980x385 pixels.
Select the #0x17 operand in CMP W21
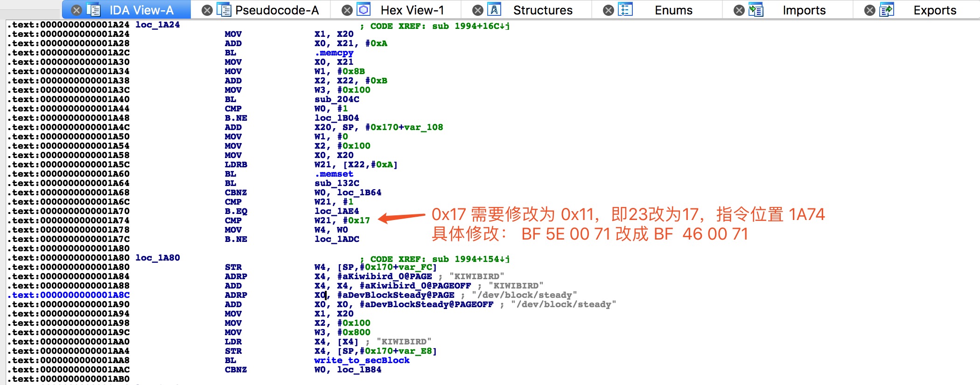[357, 220]
